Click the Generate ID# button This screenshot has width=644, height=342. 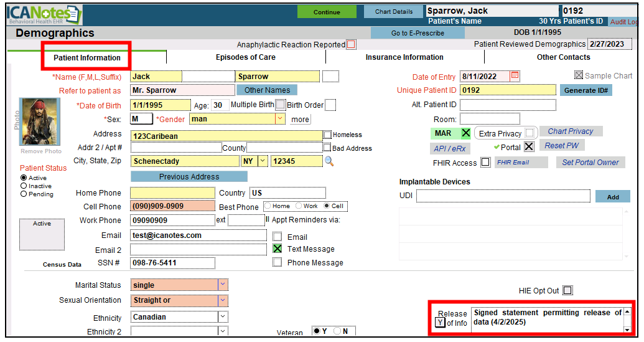click(x=587, y=90)
